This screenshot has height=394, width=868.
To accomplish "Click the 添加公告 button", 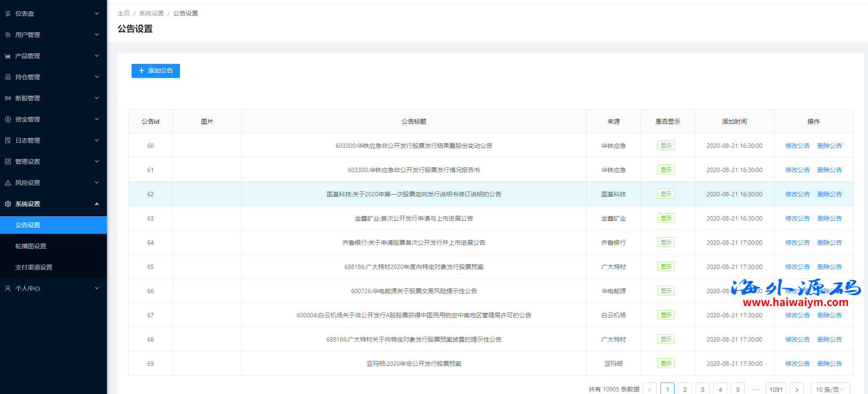I will point(156,71).
